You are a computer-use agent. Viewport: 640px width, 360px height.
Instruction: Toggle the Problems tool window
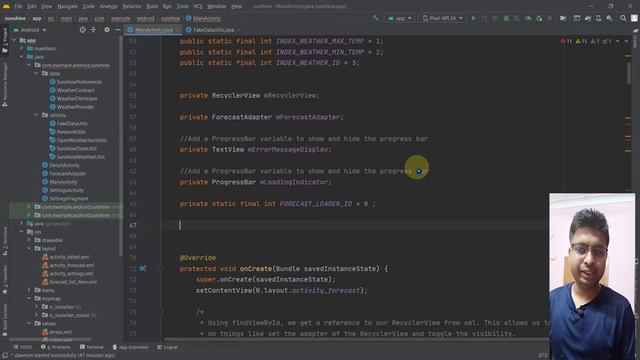56,347
